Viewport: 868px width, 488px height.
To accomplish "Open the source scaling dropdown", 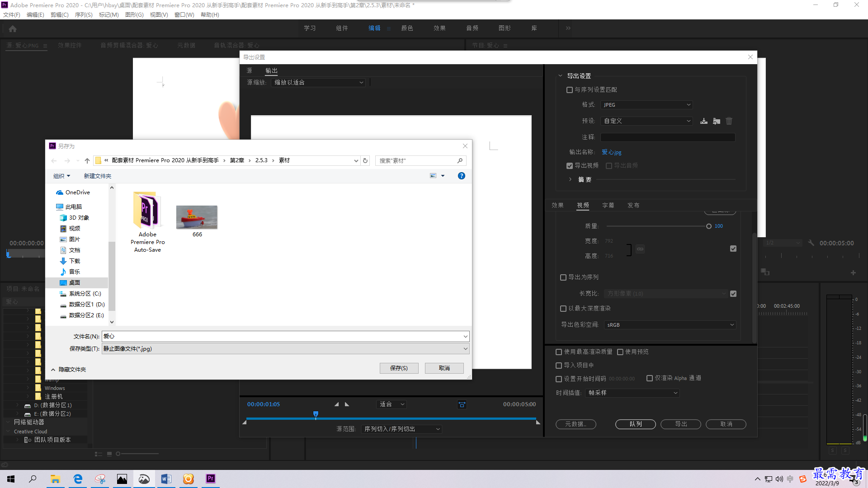I will 318,82.
